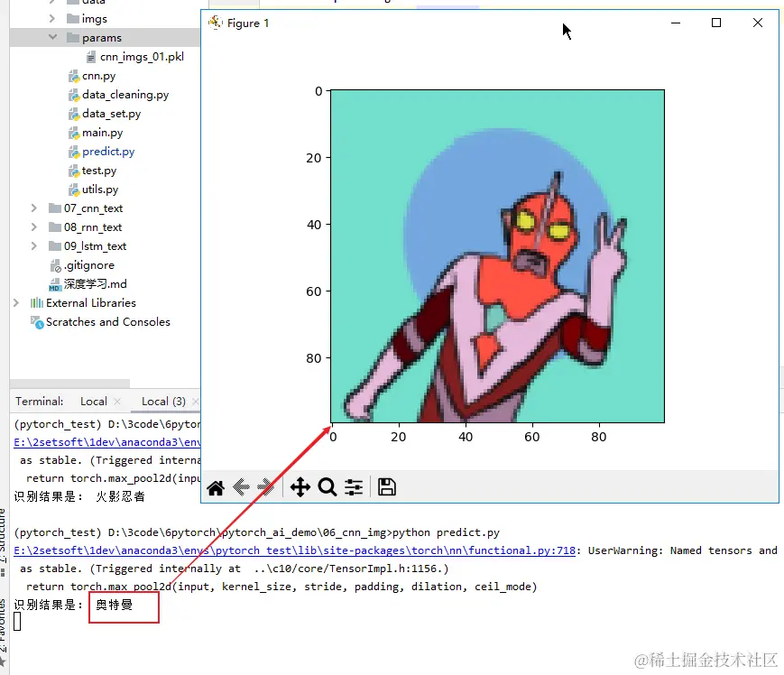Select predict.py in project tree

click(x=108, y=152)
